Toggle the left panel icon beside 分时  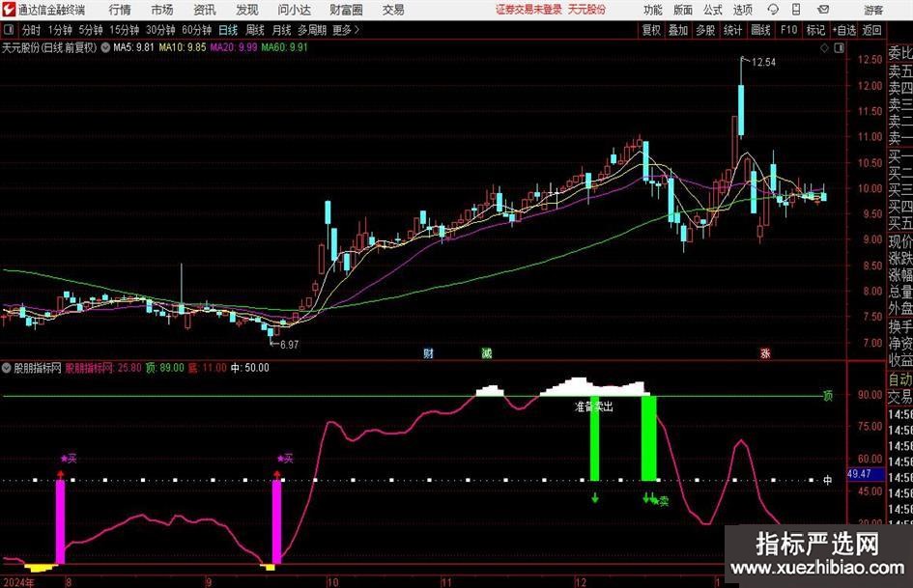(x=8, y=30)
